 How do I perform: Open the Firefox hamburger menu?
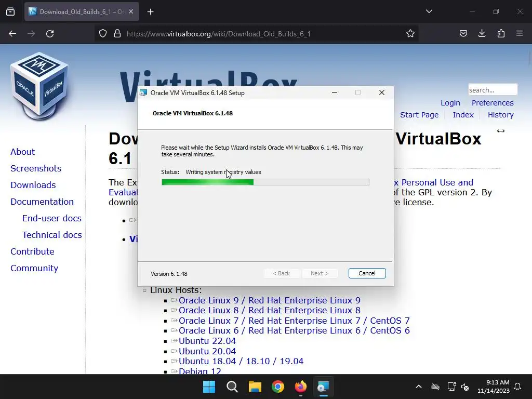[520, 34]
